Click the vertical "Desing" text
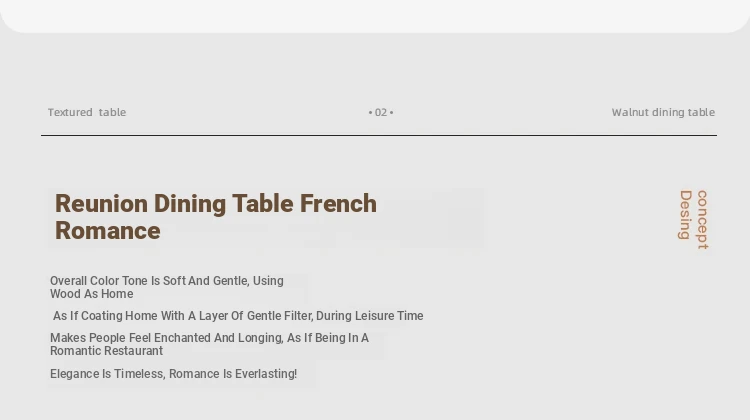 click(685, 215)
